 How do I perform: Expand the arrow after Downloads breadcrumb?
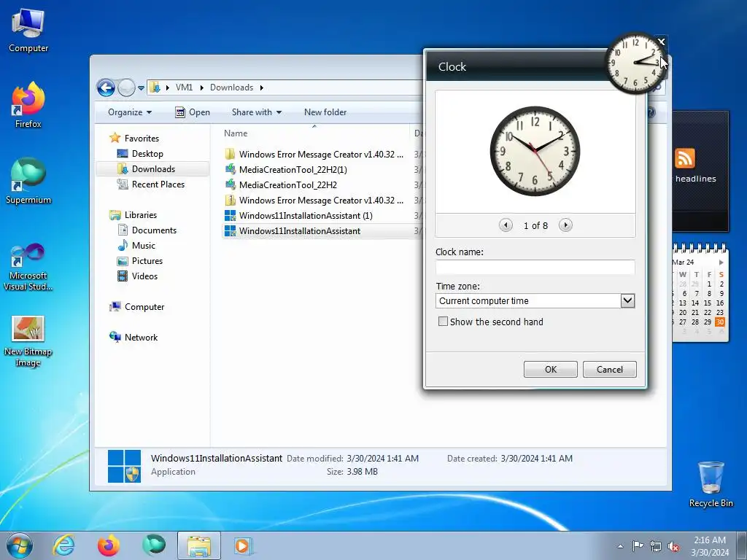point(262,87)
